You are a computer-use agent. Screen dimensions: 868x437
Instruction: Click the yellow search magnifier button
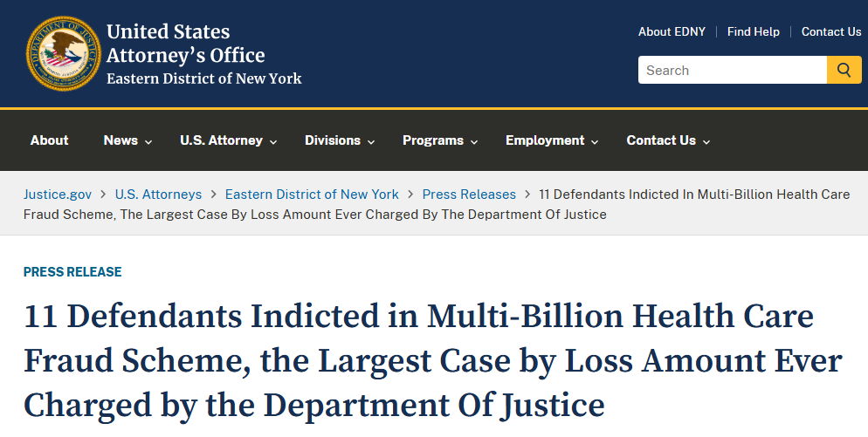coord(844,70)
